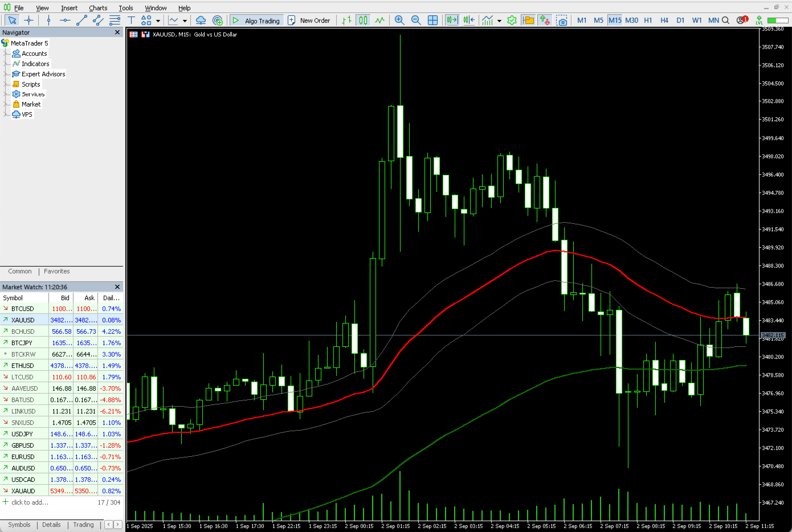Zoom in on the chart

click(399, 20)
